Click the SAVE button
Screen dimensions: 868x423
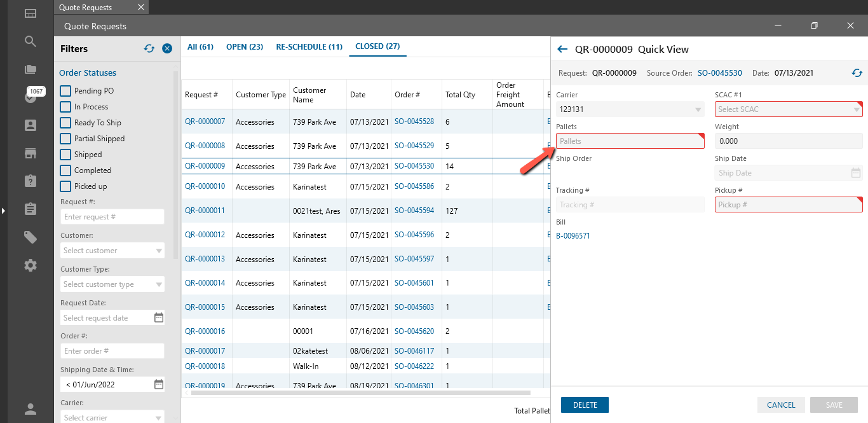(x=834, y=405)
